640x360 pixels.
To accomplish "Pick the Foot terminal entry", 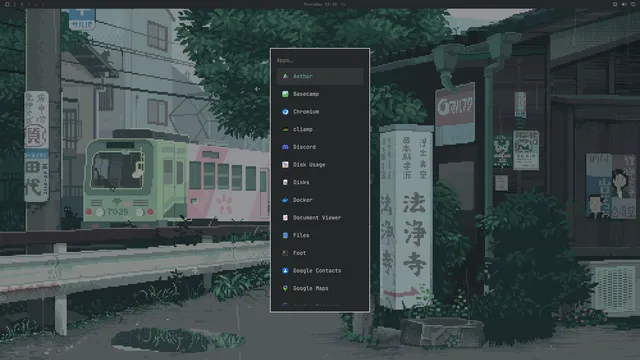I will pyautogui.click(x=320, y=253).
